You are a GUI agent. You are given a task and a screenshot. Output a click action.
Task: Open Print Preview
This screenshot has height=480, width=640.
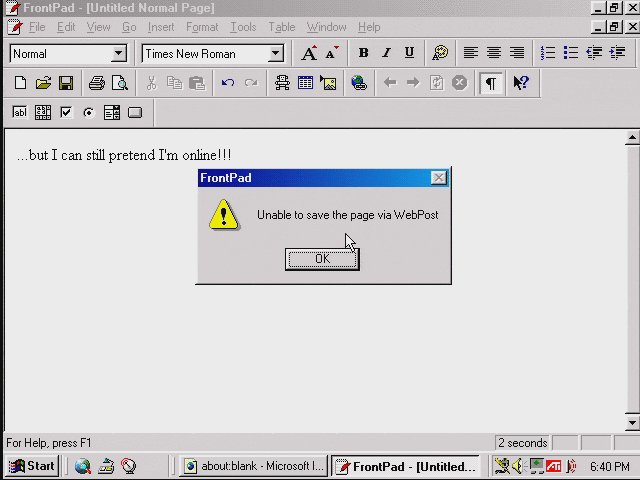(120, 83)
